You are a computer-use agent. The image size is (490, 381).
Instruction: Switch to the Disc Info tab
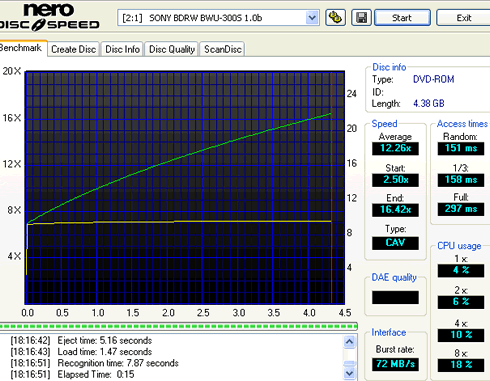tap(122, 49)
